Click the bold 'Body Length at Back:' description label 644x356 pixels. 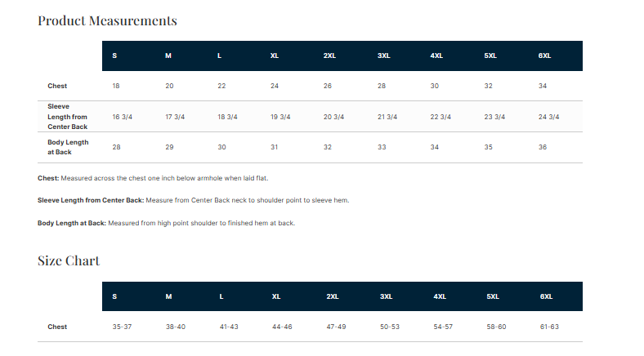coord(72,223)
